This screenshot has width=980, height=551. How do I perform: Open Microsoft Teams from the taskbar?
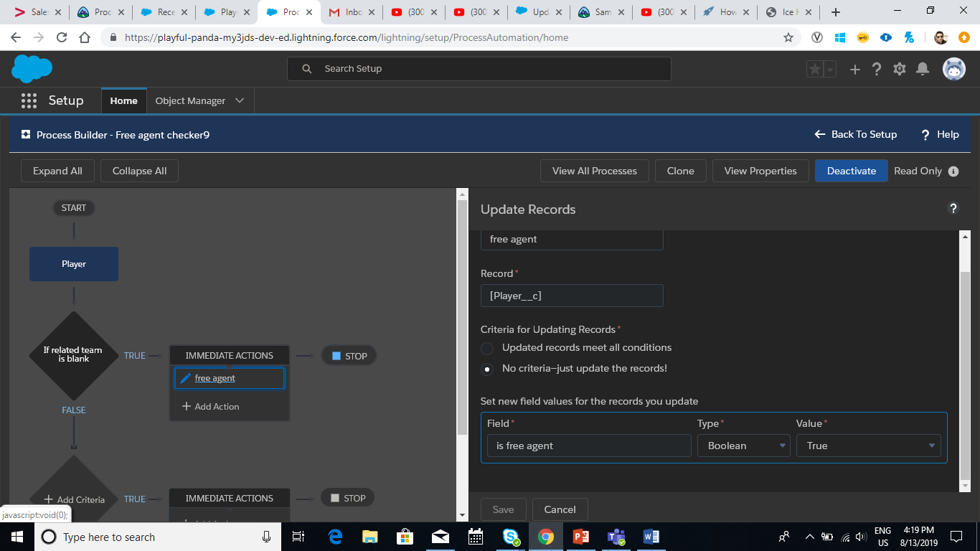(616, 537)
